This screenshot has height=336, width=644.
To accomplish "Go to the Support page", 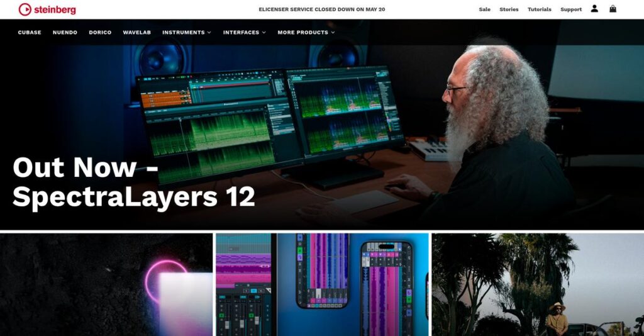I will point(571,9).
